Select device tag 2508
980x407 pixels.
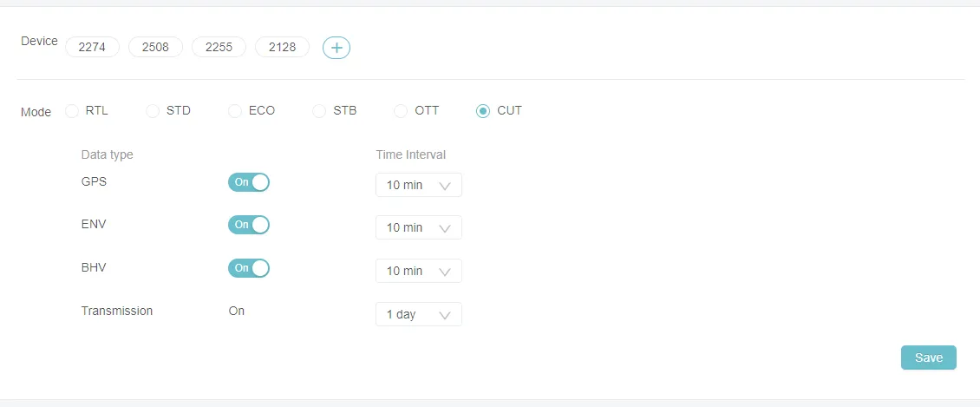(155, 47)
